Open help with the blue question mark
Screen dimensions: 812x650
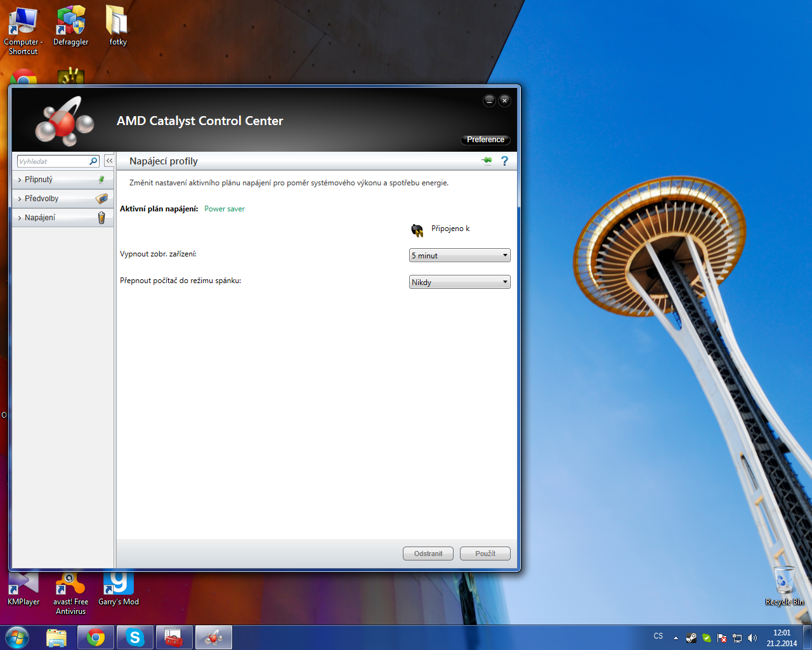pyautogui.click(x=504, y=161)
